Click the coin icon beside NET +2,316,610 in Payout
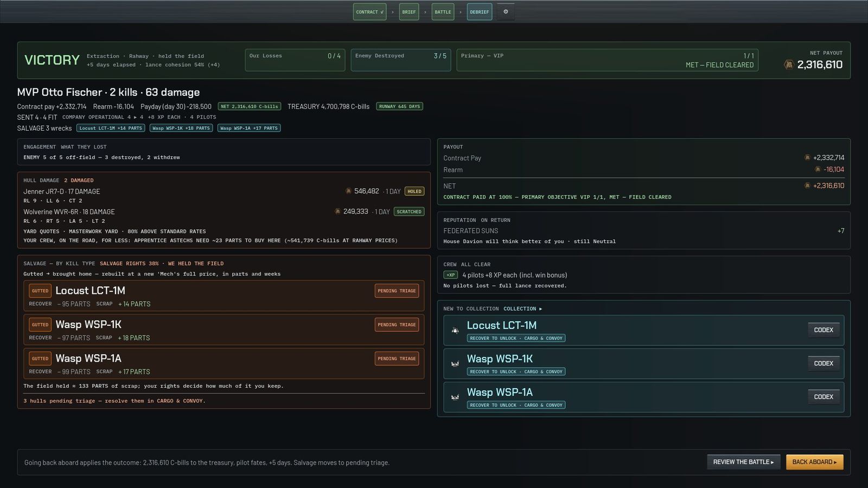Screen dimensions: 868x488 [807, 185]
